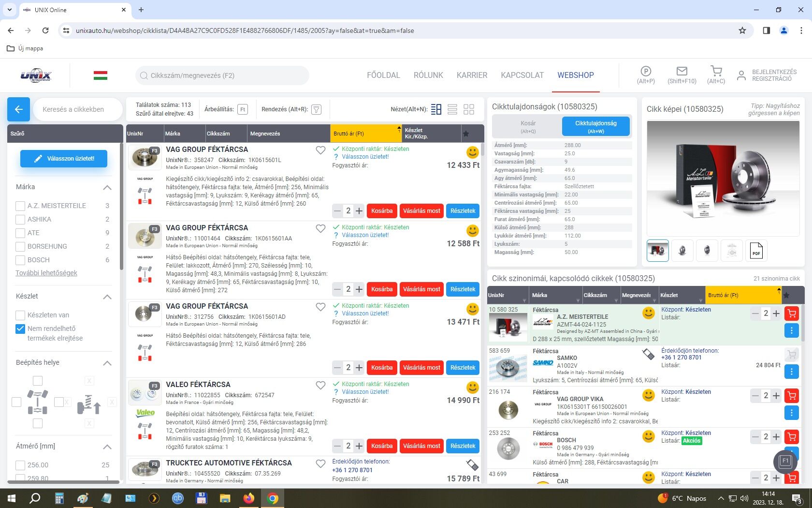Open more options for SAMKO synonym row

coord(791,372)
